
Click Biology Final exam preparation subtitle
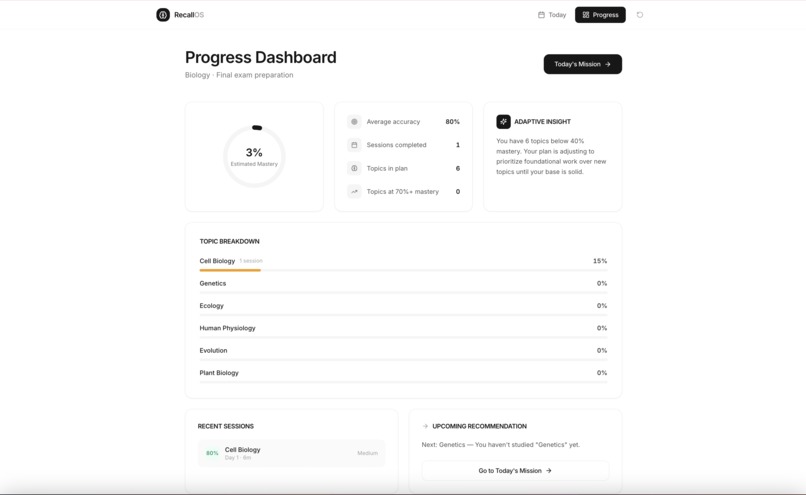click(239, 75)
